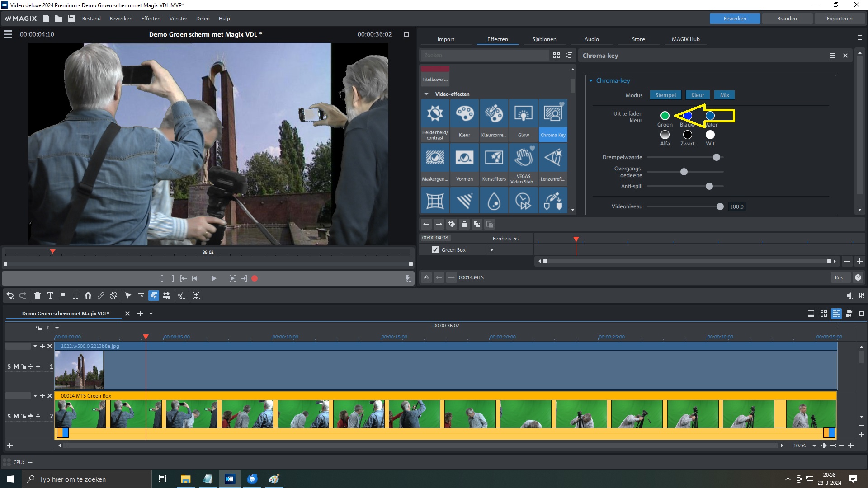
Task: Delete effect with trash icon in effects toolbar
Action: [464, 224]
